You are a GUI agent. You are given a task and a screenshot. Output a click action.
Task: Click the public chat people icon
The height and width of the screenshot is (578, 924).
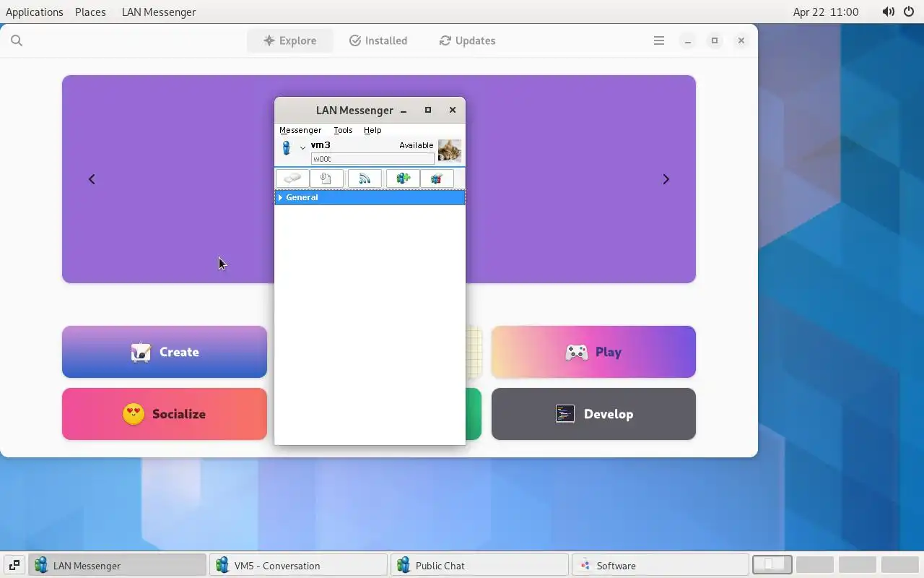point(437,178)
